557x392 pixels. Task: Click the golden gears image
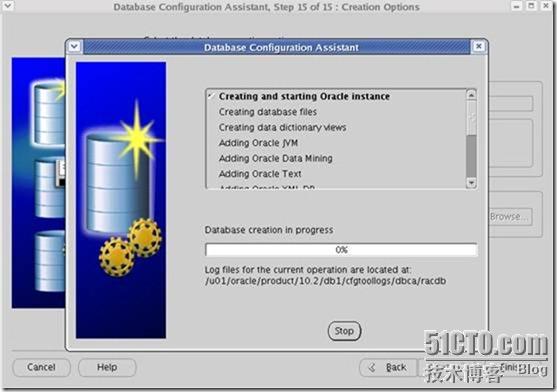click(x=130, y=247)
